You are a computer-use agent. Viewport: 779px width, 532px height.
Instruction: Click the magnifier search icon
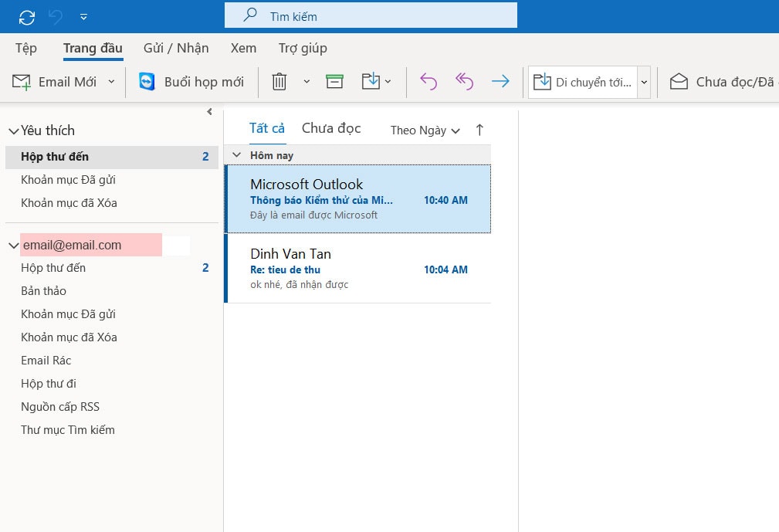click(x=250, y=15)
